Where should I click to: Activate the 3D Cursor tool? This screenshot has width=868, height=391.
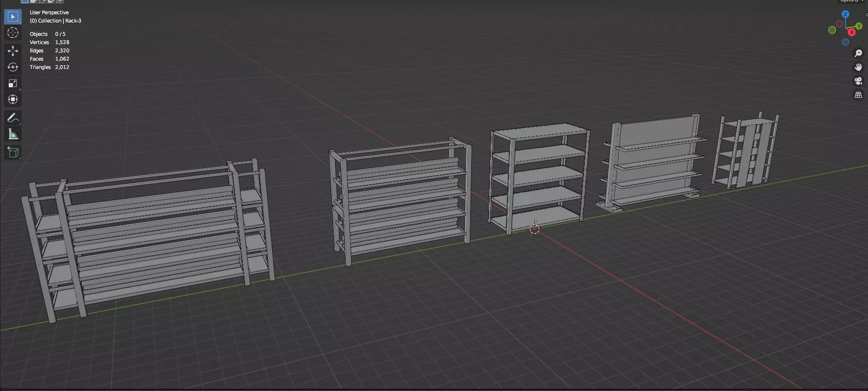tap(13, 33)
